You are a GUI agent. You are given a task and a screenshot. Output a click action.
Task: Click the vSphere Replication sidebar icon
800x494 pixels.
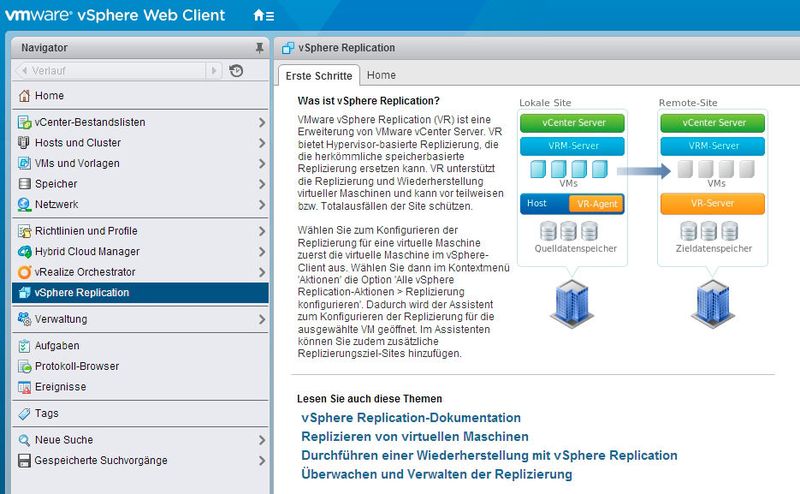(x=24, y=292)
